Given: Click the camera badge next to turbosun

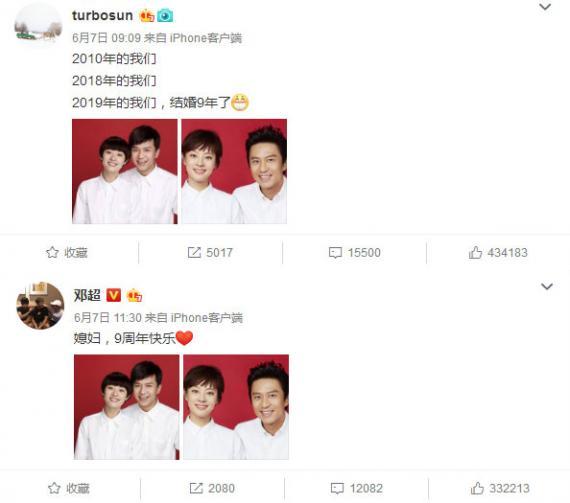Looking at the screenshot, I should (165, 16).
